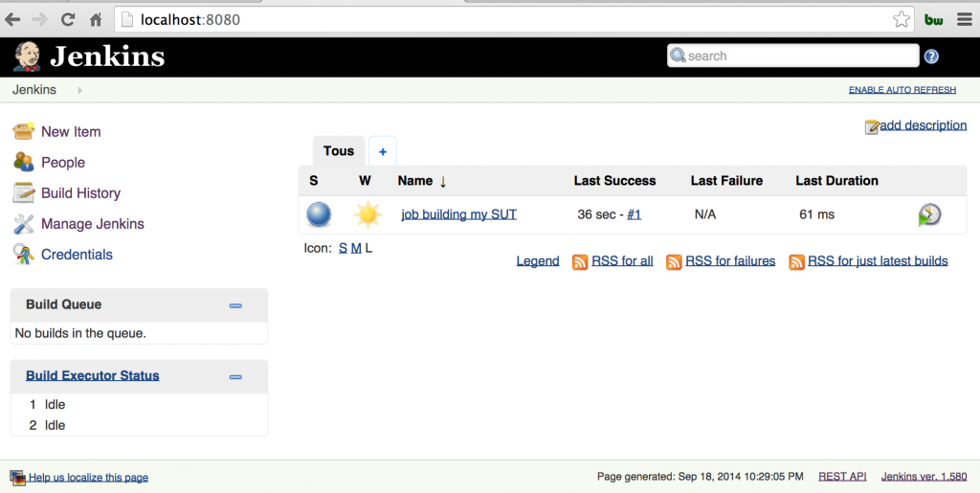Screen dimensions: 980x493
Task: Click the browser home icon
Action: click(x=96, y=19)
